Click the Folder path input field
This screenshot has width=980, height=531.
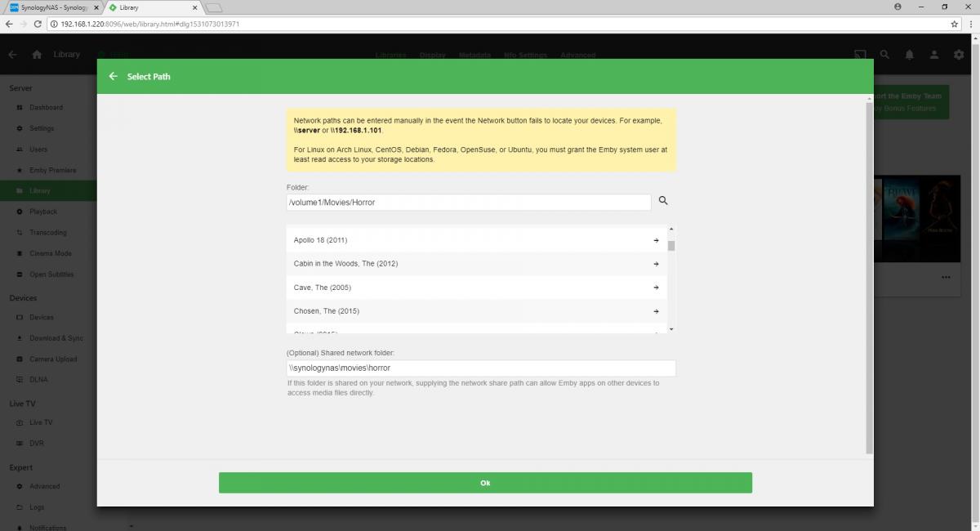tap(469, 202)
